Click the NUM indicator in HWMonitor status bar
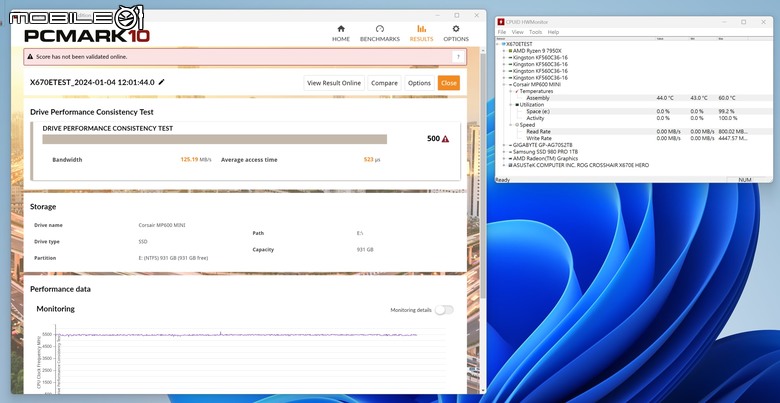The image size is (780, 403). (x=745, y=180)
